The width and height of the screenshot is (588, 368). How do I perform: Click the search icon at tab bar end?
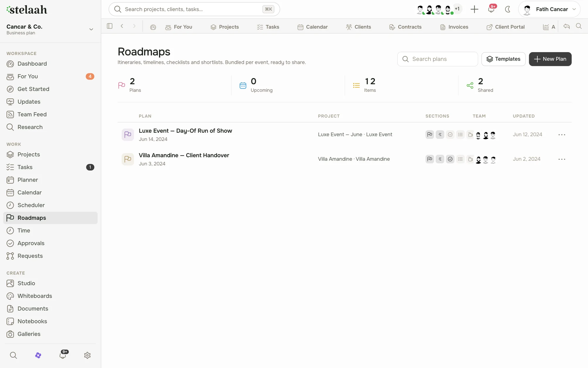pyautogui.click(x=579, y=26)
